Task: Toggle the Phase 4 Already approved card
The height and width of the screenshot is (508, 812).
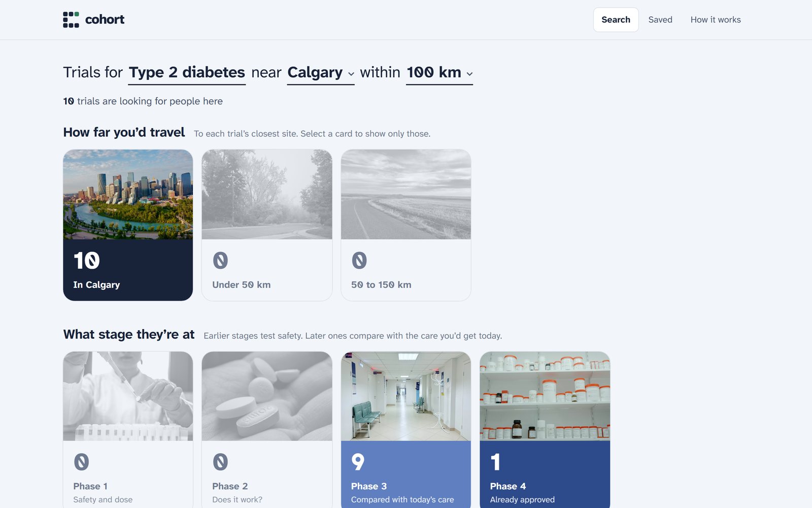Action: tap(545, 430)
